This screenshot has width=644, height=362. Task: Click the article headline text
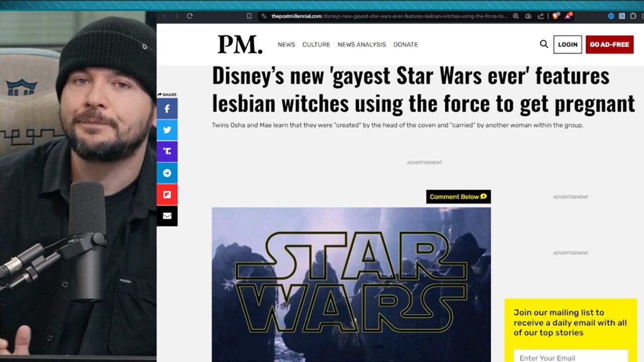[x=423, y=89]
